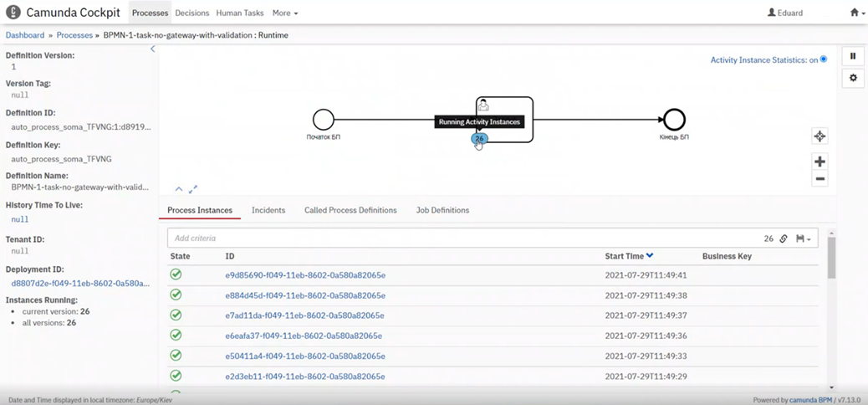The width and height of the screenshot is (868, 405).
Task: Open instance e884d45d-f049-11eb
Action: [x=305, y=295]
